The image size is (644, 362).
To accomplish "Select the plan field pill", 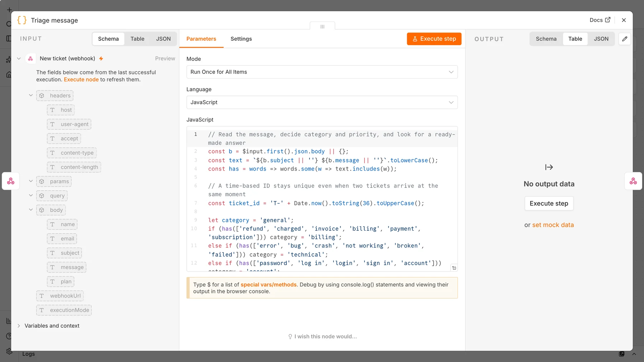I will (x=61, y=282).
